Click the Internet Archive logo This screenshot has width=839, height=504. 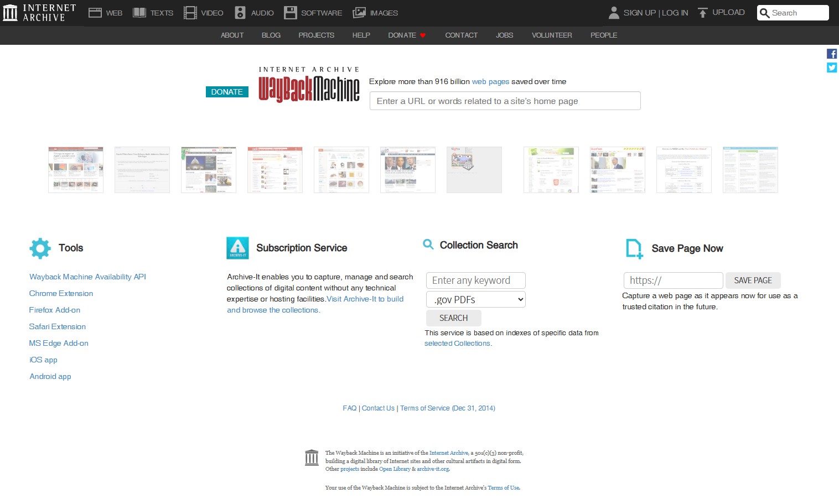(x=39, y=13)
